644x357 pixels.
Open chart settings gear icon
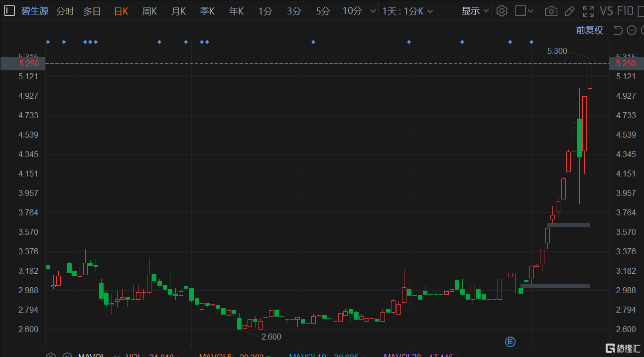pos(502,11)
